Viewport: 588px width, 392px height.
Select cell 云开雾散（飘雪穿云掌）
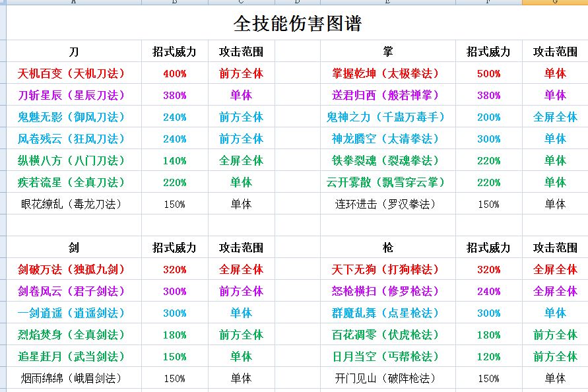tap(388, 182)
